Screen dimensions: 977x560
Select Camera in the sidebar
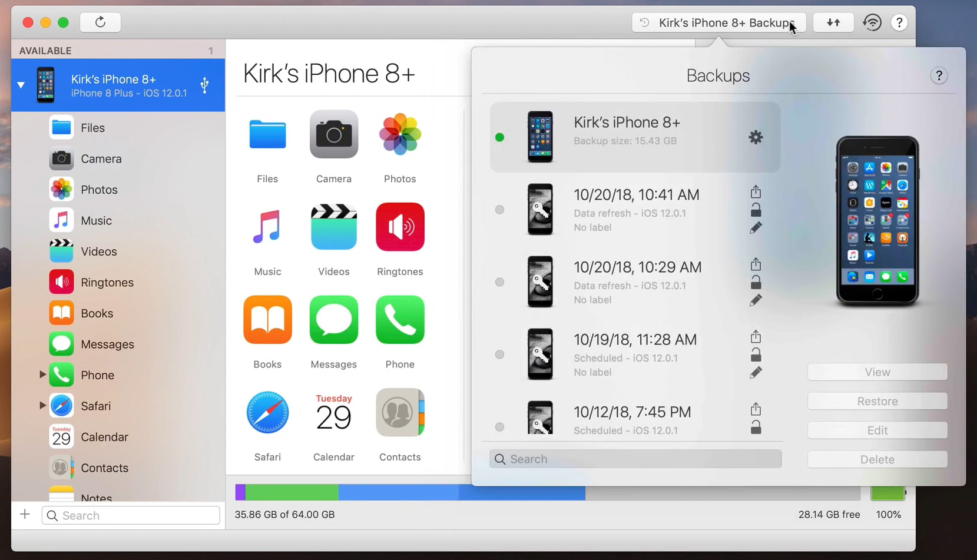tap(118, 159)
